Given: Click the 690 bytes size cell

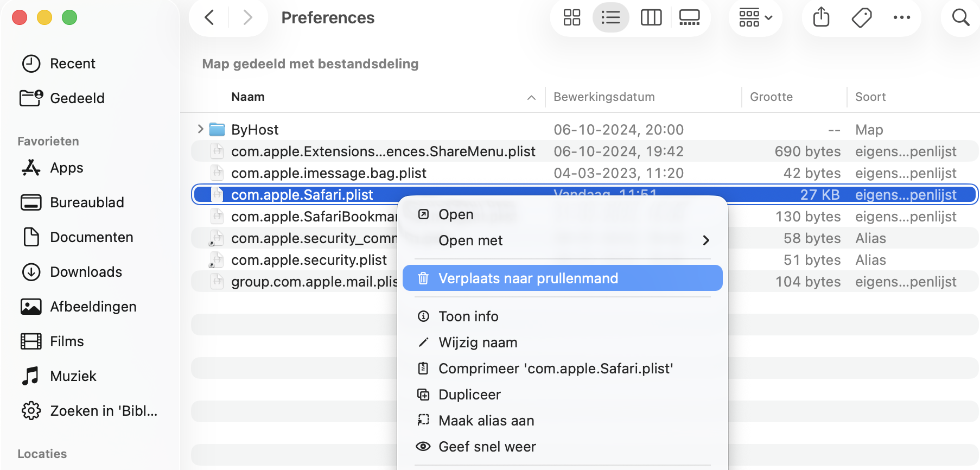Looking at the screenshot, I should tap(807, 151).
